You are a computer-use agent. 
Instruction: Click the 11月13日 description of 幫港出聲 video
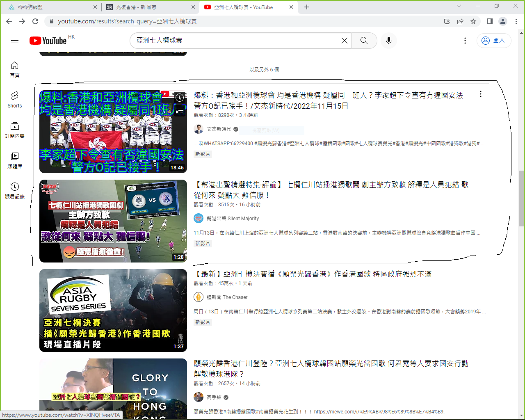pyautogui.click(x=337, y=233)
